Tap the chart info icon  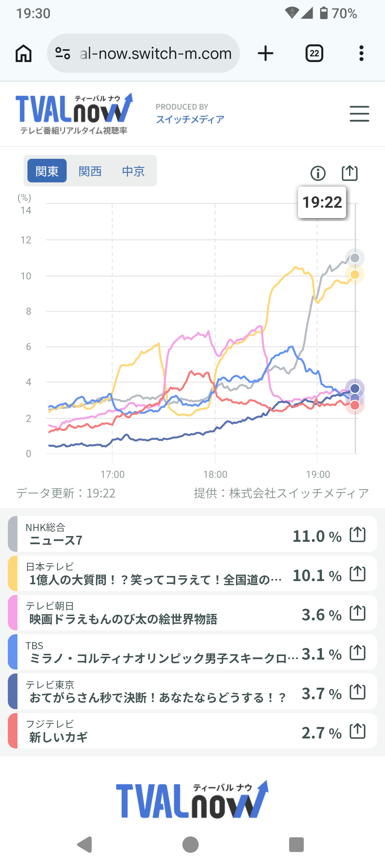pos(318,173)
